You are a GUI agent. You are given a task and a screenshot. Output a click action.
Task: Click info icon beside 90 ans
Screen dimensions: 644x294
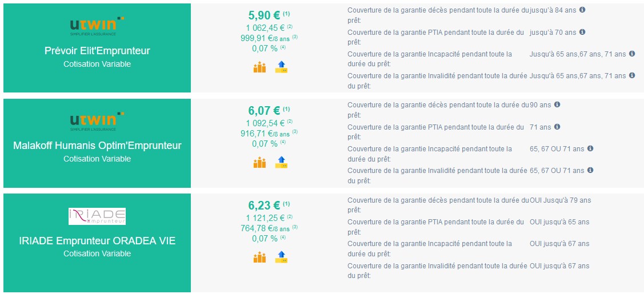point(557,104)
